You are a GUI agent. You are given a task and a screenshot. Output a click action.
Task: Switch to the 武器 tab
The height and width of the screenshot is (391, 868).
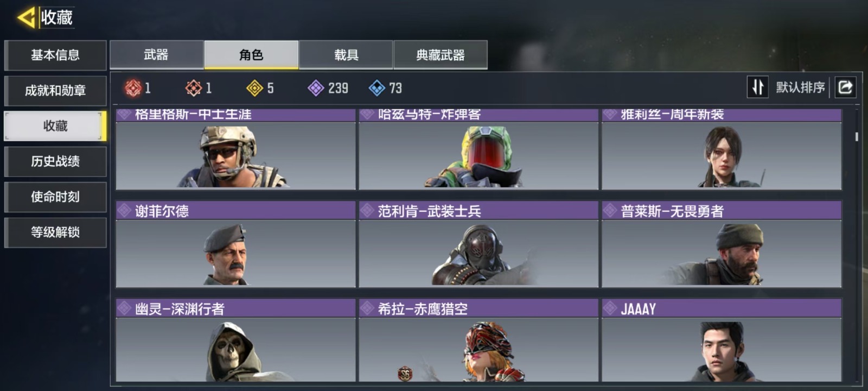156,55
